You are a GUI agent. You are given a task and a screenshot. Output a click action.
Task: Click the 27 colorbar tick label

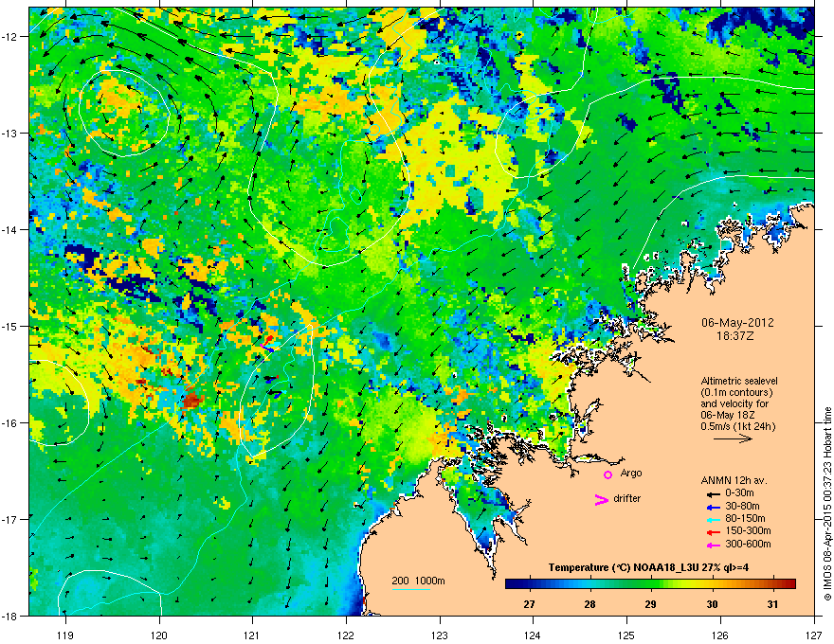[529, 604]
